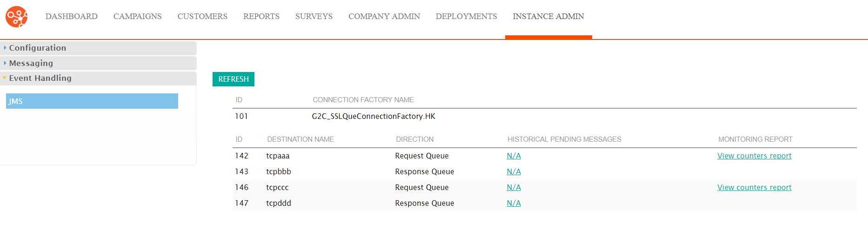Expand the Configuration section arrow

pyautogui.click(x=5, y=48)
